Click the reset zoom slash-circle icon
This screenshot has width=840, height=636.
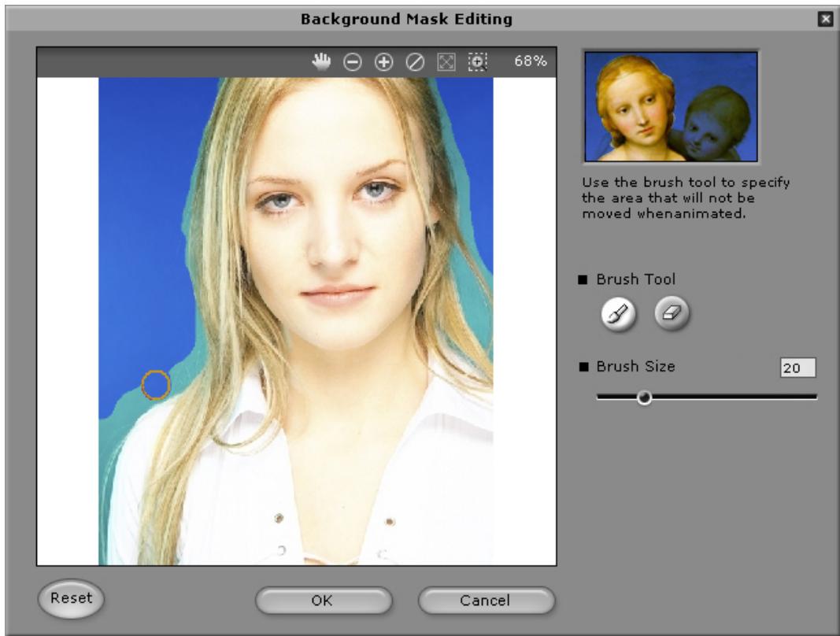(415, 62)
